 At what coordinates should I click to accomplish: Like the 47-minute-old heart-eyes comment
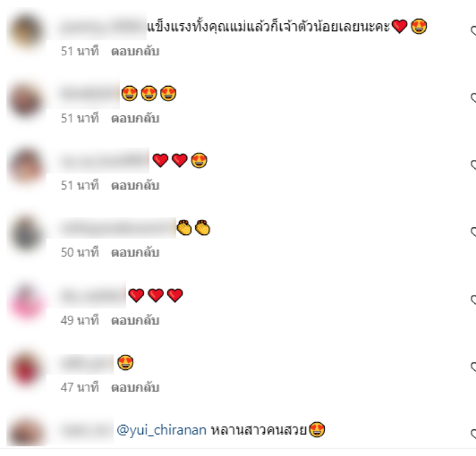coord(473,367)
